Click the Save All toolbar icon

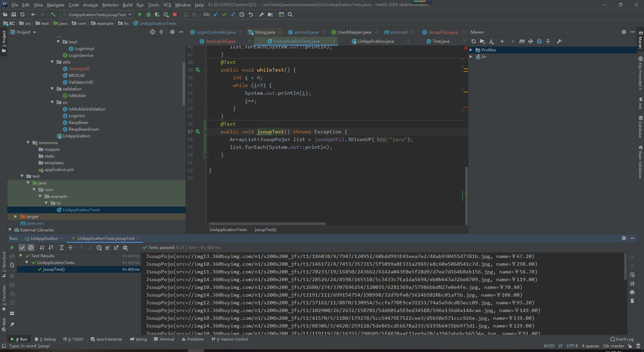14,14
